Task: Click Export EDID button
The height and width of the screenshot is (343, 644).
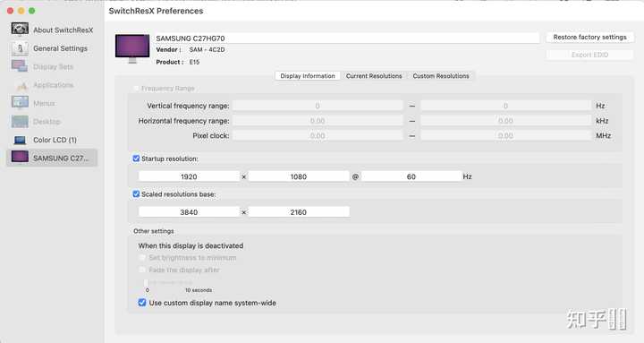Action: pos(589,55)
